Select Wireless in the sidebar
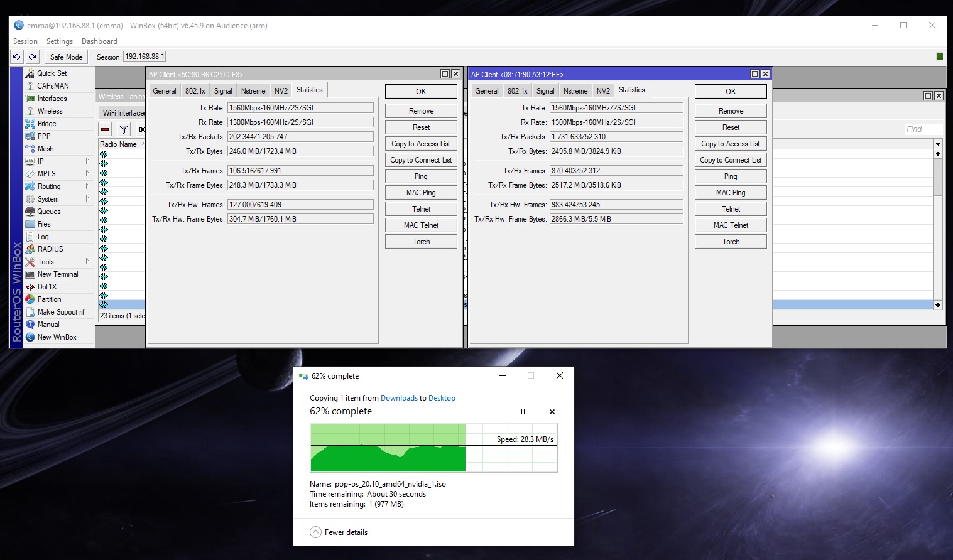953x560 pixels. pos(50,111)
